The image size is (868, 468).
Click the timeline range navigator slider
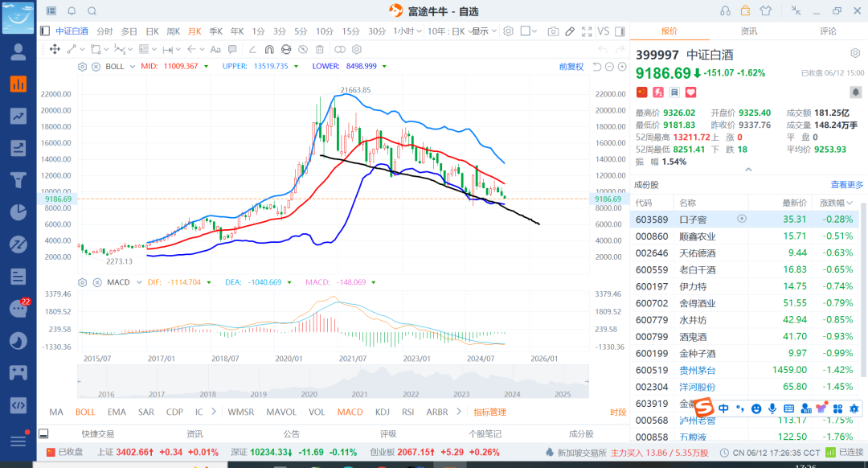click(x=333, y=381)
